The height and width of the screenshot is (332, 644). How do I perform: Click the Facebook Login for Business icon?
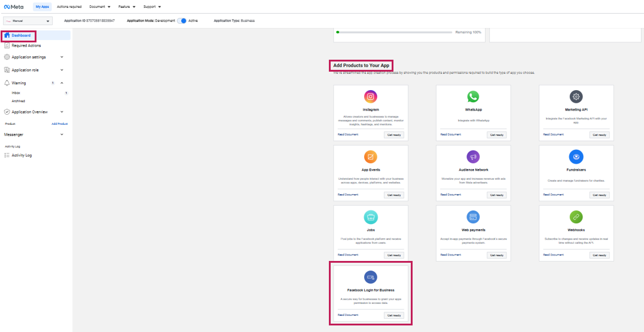371,276
